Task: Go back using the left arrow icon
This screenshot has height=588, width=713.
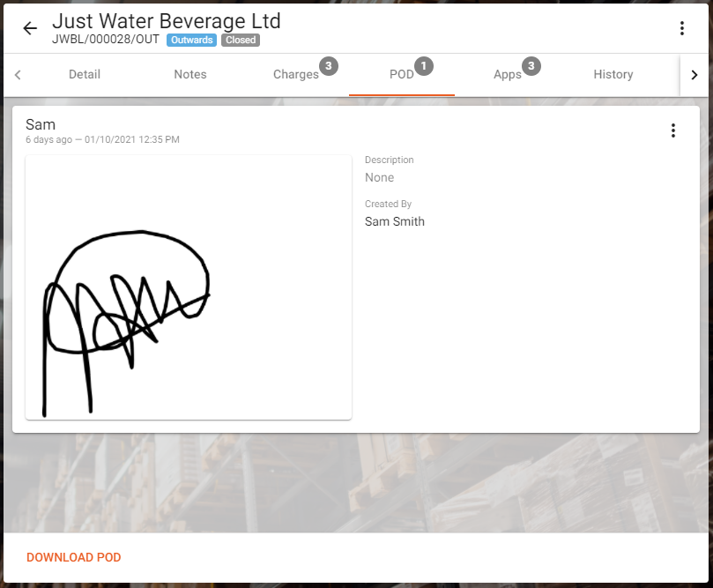Action: coord(30,28)
